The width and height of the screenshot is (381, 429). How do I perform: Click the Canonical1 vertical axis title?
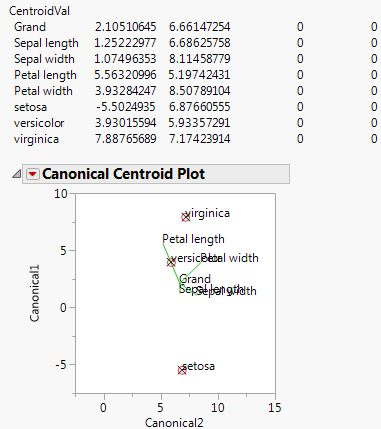[35, 293]
